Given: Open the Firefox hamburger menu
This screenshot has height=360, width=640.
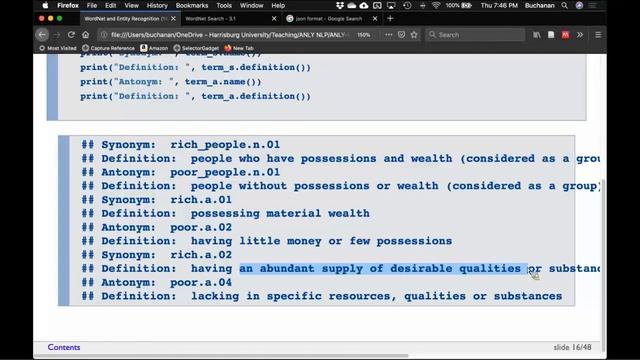Looking at the screenshot, I should [x=598, y=35].
